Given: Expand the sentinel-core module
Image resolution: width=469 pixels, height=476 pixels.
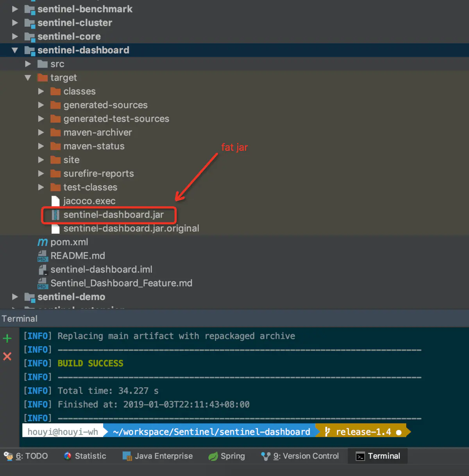Looking at the screenshot, I should pos(15,36).
